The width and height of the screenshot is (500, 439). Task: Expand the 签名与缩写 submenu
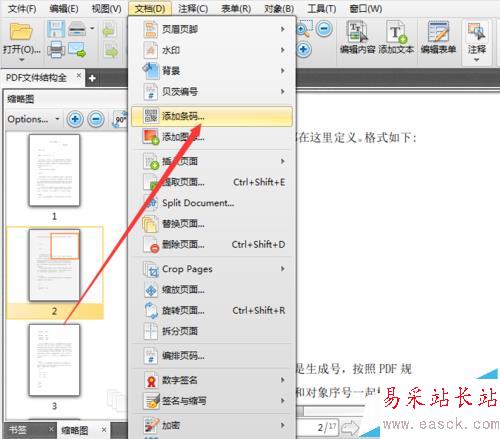click(x=212, y=401)
